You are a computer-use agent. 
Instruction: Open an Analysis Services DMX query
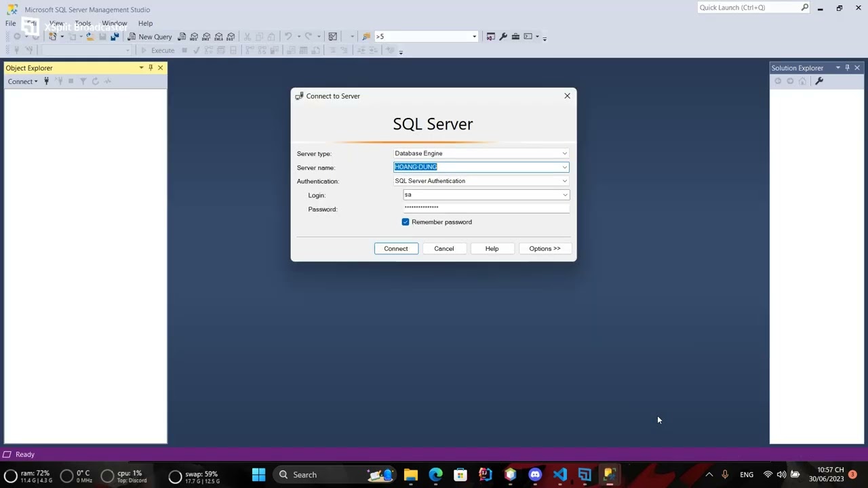[x=206, y=37]
